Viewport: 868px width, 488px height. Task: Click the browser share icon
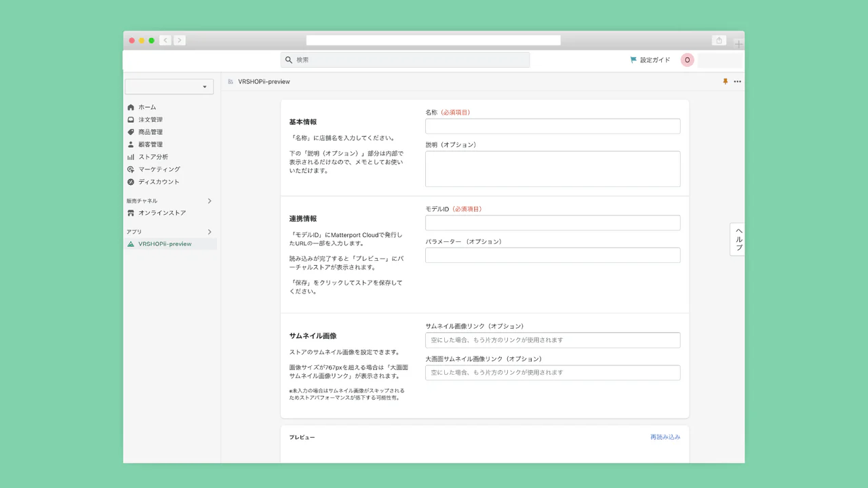[x=719, y=41]
